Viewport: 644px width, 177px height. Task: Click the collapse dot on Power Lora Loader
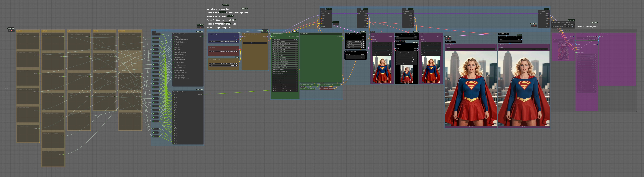pos(243,34)
